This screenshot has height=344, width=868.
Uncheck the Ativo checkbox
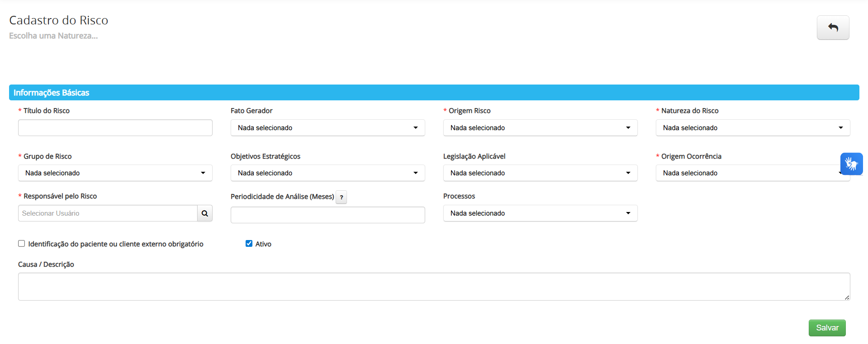click(249, 244)
